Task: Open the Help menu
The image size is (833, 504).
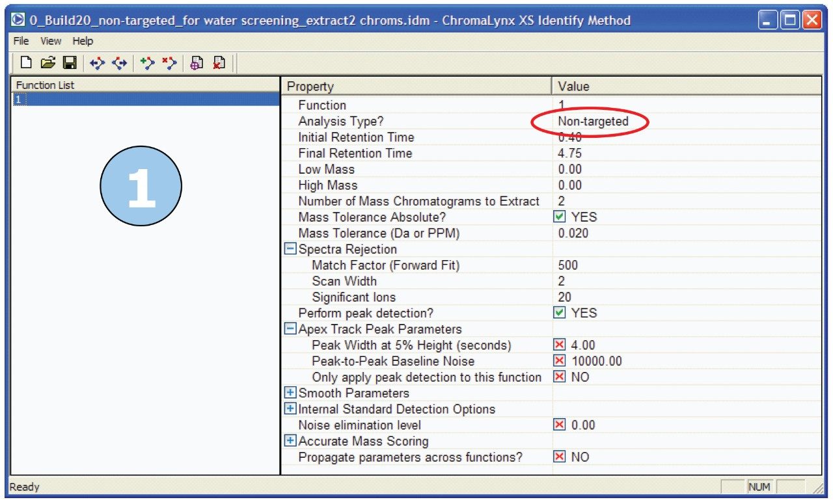Action: click(x=83, y=41)
